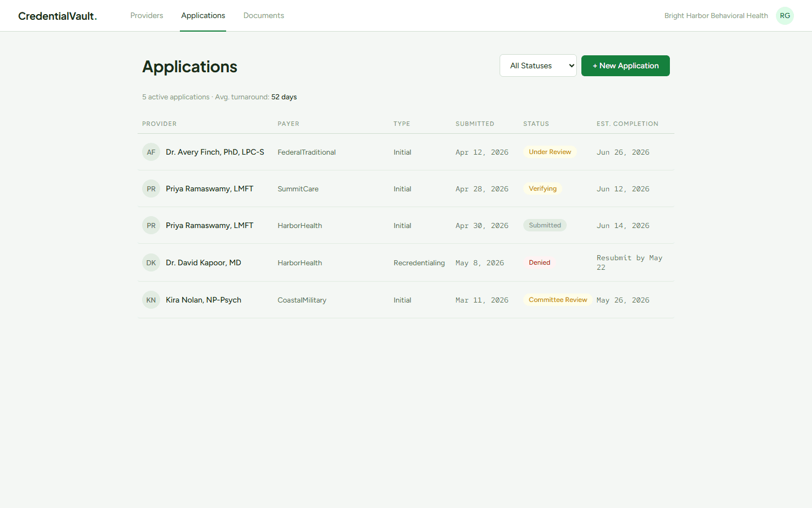Click the FederalTraditional payer cell

point(307,152)
